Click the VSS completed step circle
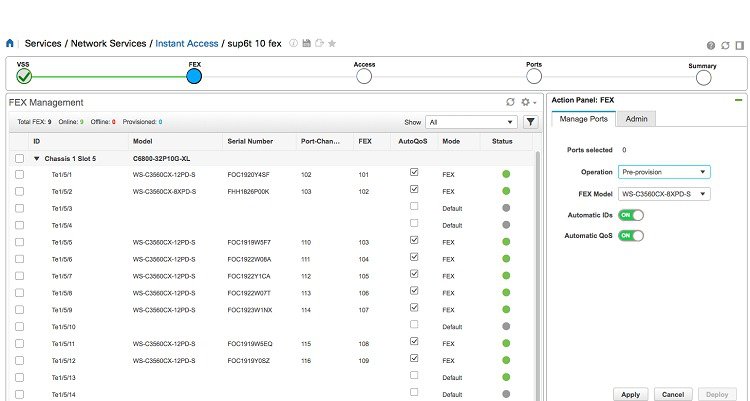Viewport: 750px width, 401px height. tap(24, 76)
